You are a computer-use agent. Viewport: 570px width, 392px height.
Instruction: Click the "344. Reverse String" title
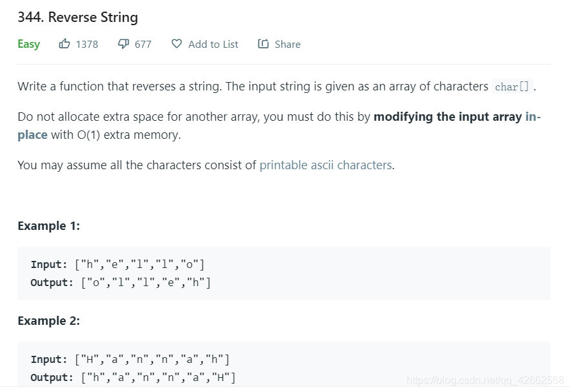78,17
